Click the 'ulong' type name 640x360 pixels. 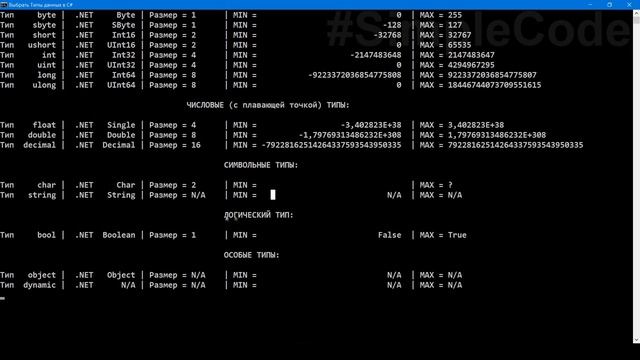click(x=44, y=85)
